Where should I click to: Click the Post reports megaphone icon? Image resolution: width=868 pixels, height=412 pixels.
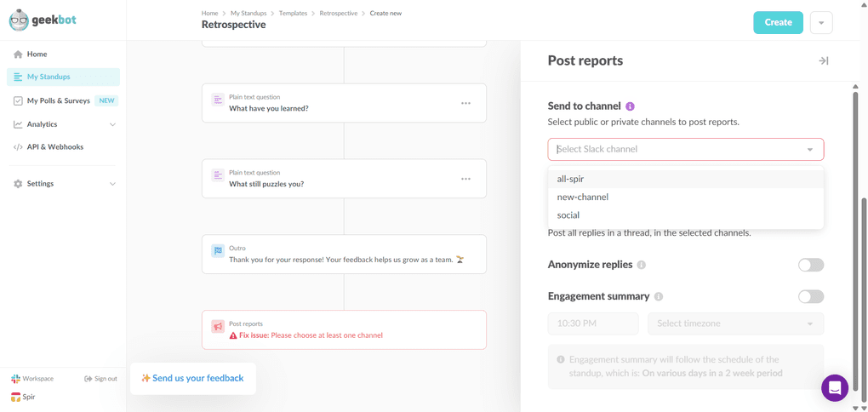[x=218, y=327]
